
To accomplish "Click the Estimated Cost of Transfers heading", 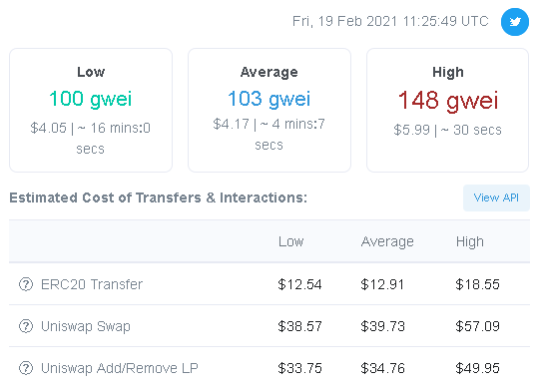I will coord(159,197).
